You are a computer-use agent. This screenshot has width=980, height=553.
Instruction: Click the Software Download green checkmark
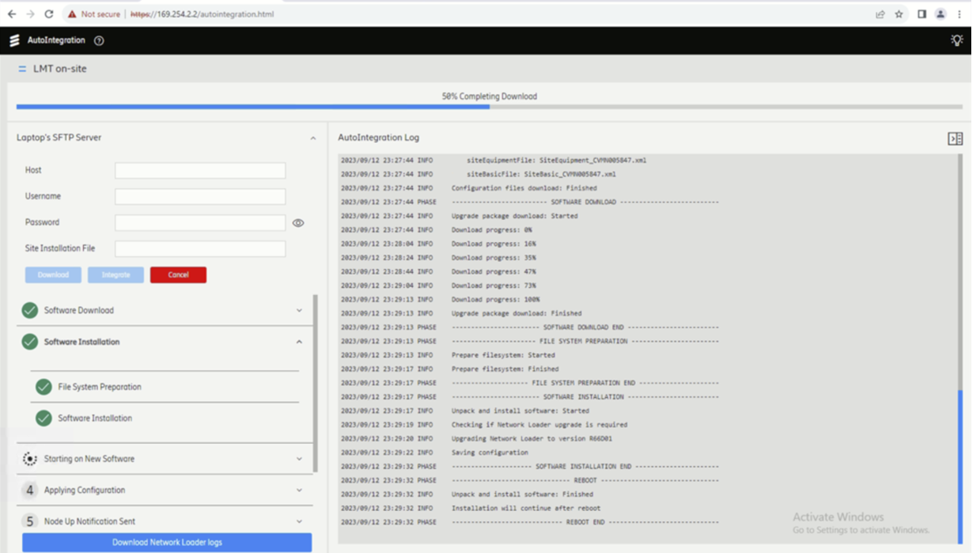30,310
